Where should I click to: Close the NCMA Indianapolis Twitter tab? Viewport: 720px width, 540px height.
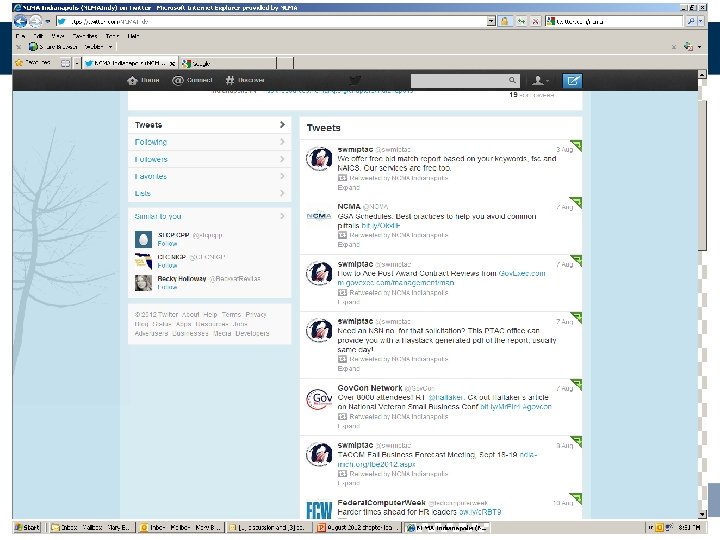coord(172,63)
